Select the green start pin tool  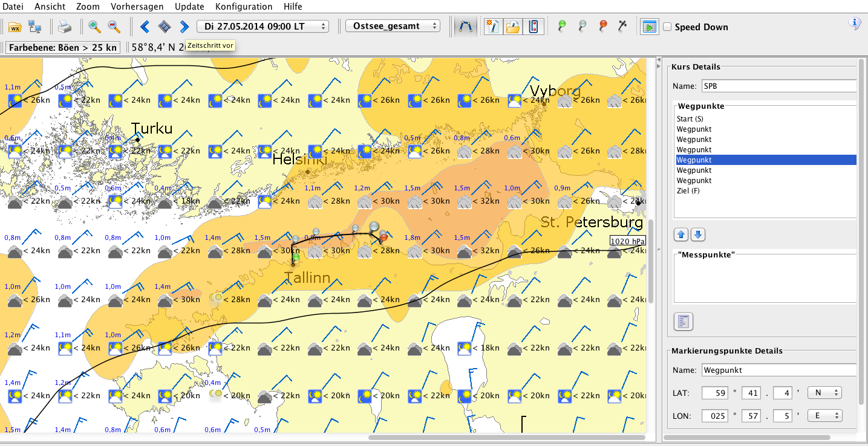(x=562, y=26)
